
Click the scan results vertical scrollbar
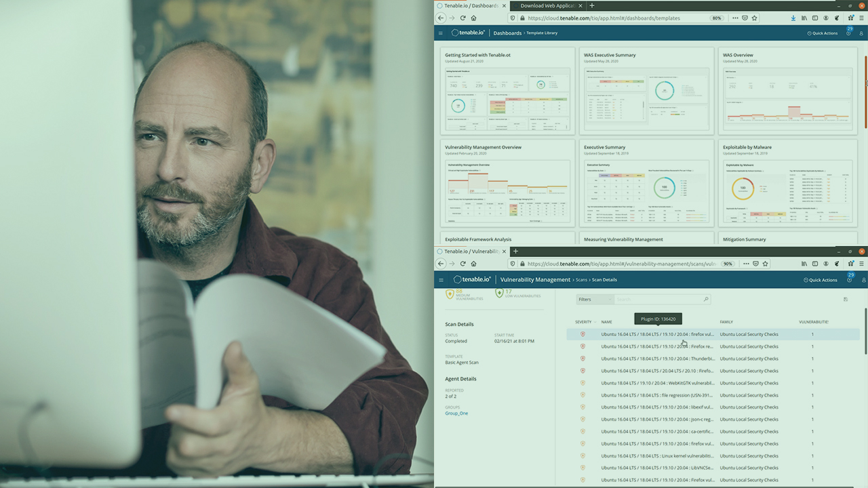865,332
